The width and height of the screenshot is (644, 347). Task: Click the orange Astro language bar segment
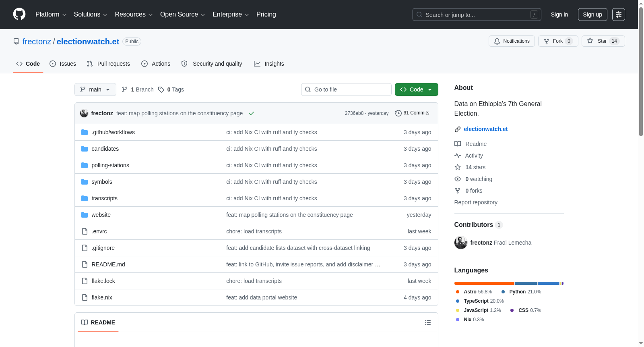[484, 283]
